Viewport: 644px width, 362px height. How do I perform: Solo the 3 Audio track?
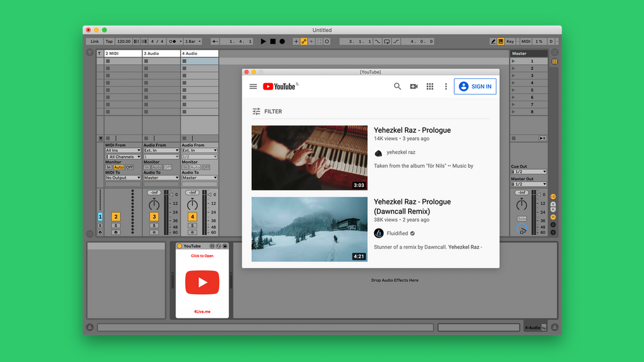point(154,226)
